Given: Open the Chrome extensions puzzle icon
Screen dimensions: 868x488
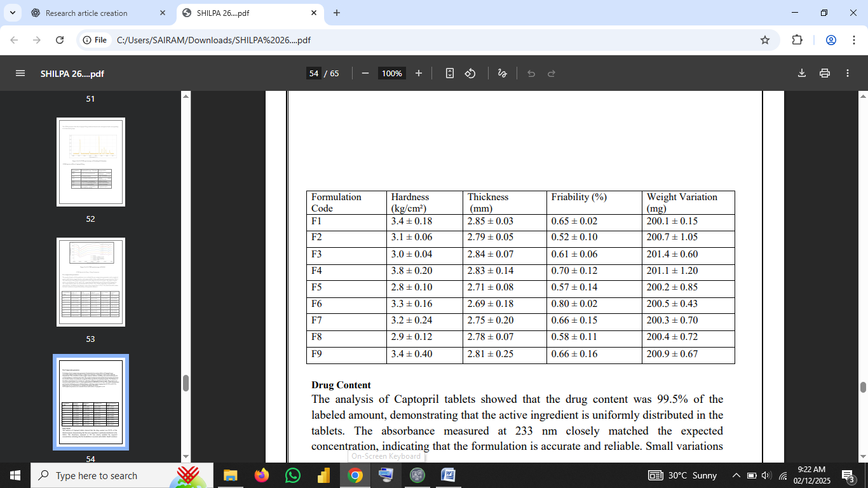Looking at the screenshot, I should point(797,40).
